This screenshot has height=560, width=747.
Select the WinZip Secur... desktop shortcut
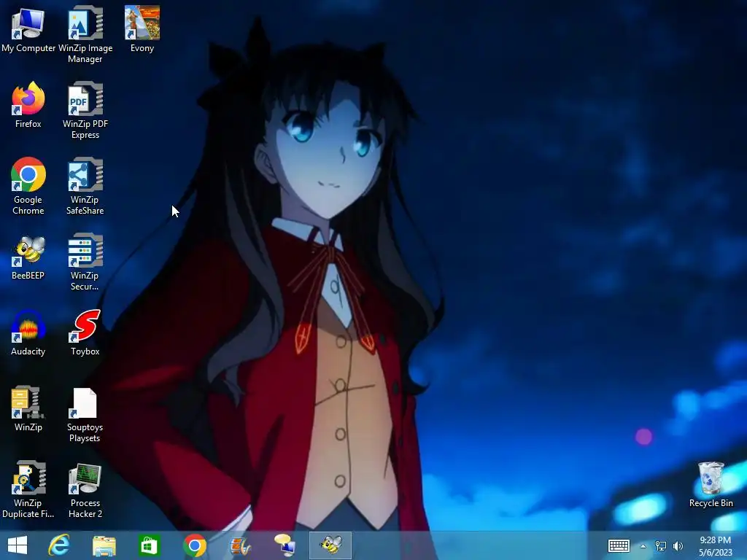point(85,262)
